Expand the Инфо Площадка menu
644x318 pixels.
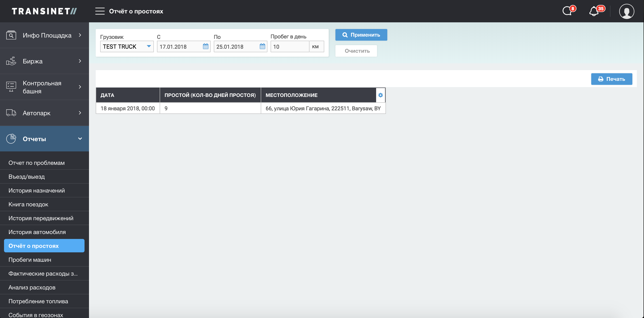44,35
